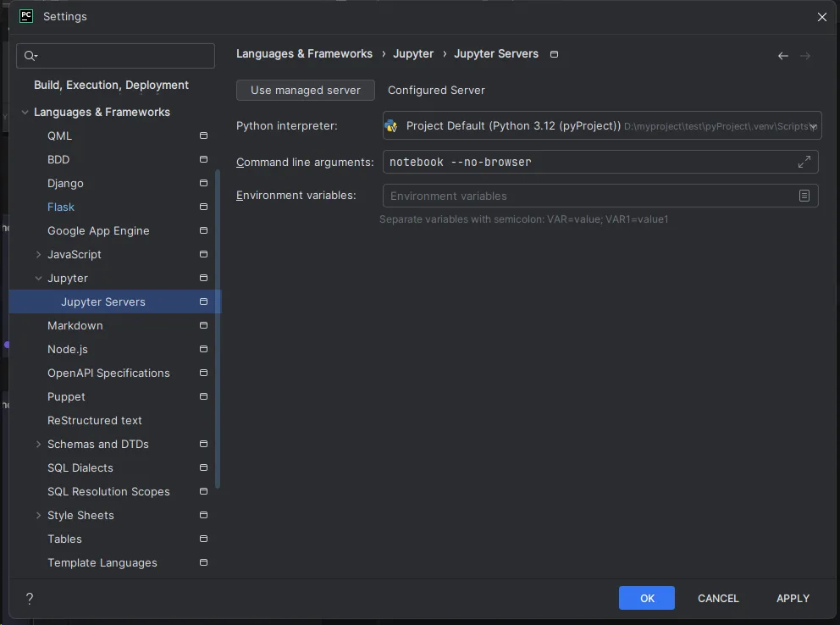Expand the Schemas and DTDs node
Image resolution: width=840 pixels, height=625 pixels.
(x=38, y=444)
